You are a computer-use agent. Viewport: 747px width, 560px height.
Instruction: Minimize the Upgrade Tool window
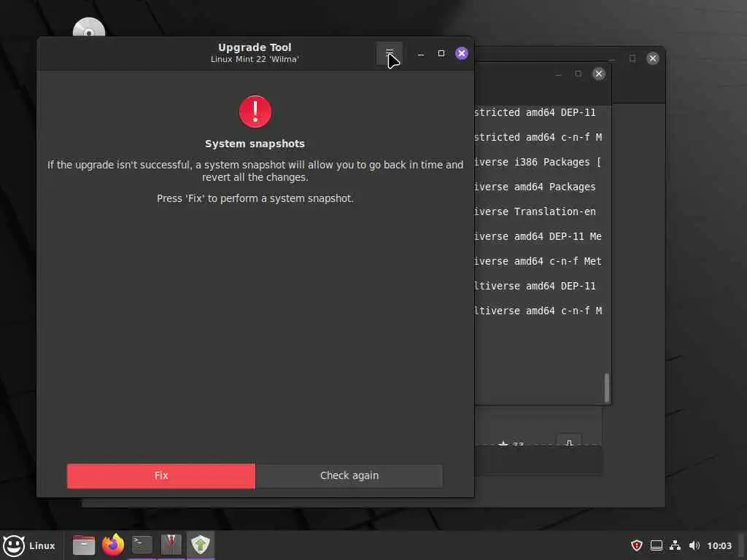click(421, 53)
